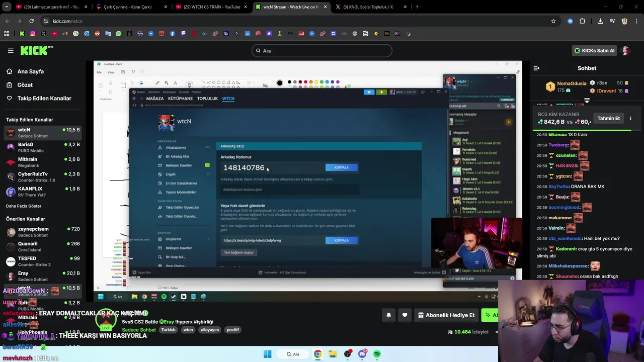Select BarisG channel in followed list

[x=42, y=147]
